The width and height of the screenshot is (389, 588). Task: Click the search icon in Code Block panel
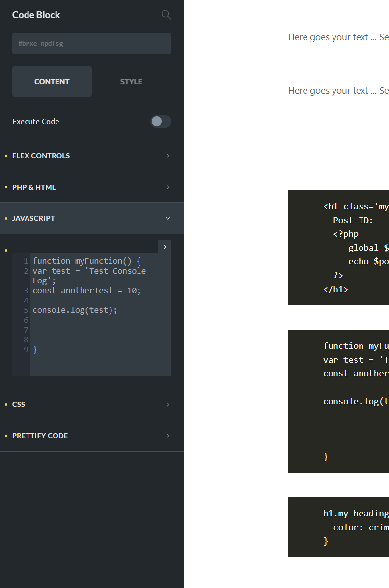(x=166, y=15)
